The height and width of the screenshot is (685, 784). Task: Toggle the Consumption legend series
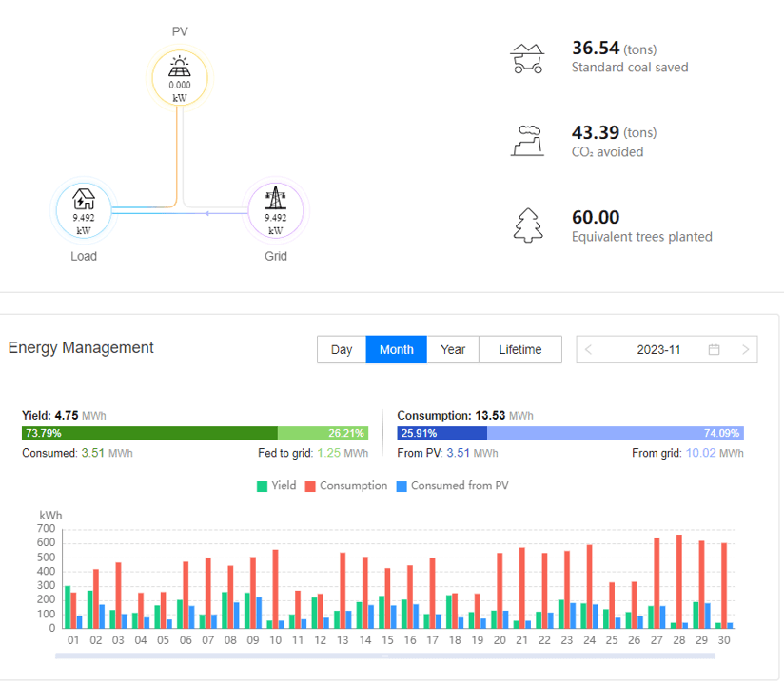(346, 486)
